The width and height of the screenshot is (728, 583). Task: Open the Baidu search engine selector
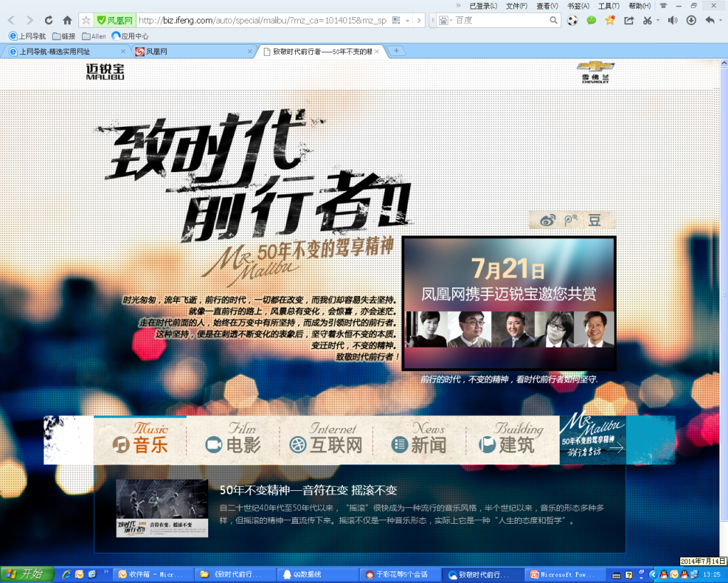pyautogui.click(x=446, y=21)
